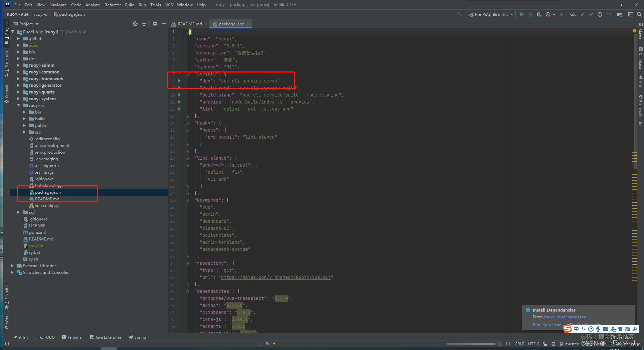The image size is (644, 350).
Task: Run the lint script gutter arrow
Action: click(x=179, y=109)
